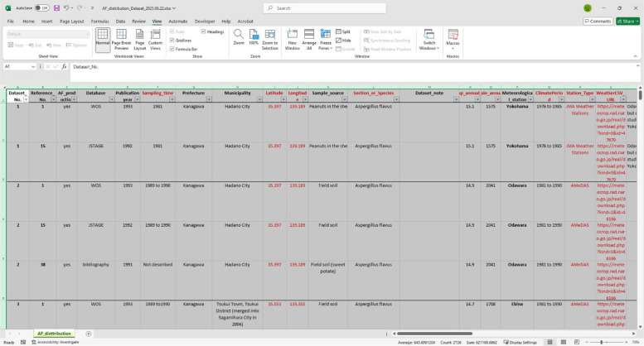Open the Name Box dropdown arrow
644x346 pixels.
[33, 66]
